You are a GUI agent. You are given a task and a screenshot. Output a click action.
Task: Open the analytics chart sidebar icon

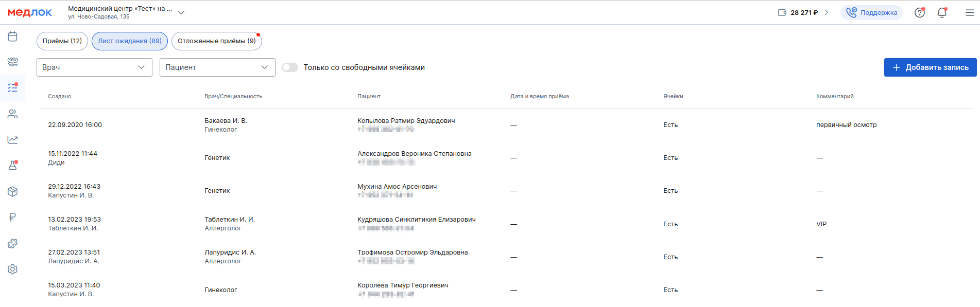coord(13,140)
